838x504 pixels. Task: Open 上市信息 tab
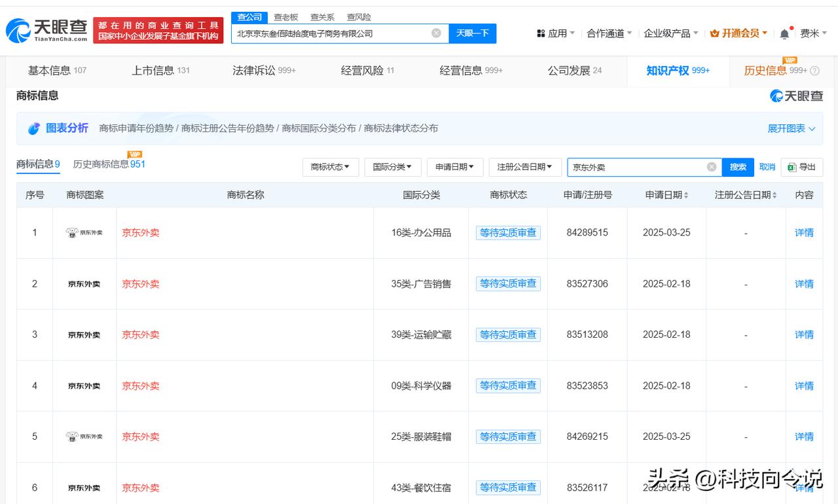coord(160,71)
